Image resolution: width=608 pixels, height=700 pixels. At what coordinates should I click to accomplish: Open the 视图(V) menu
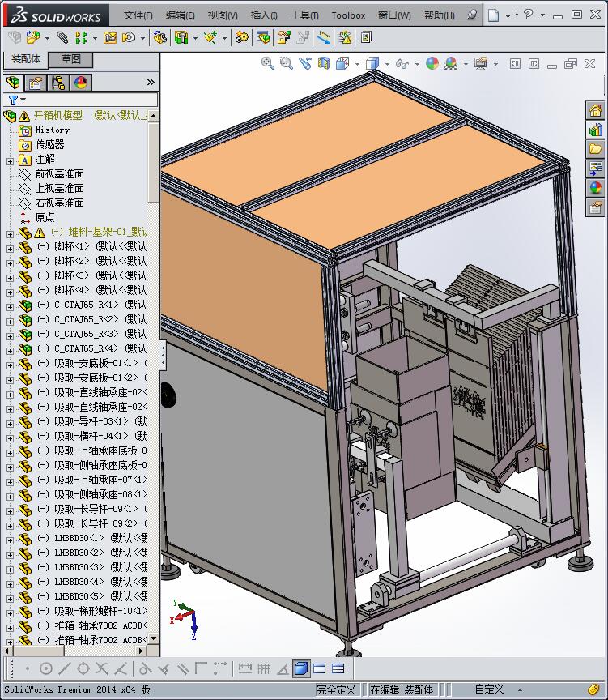tap(223, 15)
